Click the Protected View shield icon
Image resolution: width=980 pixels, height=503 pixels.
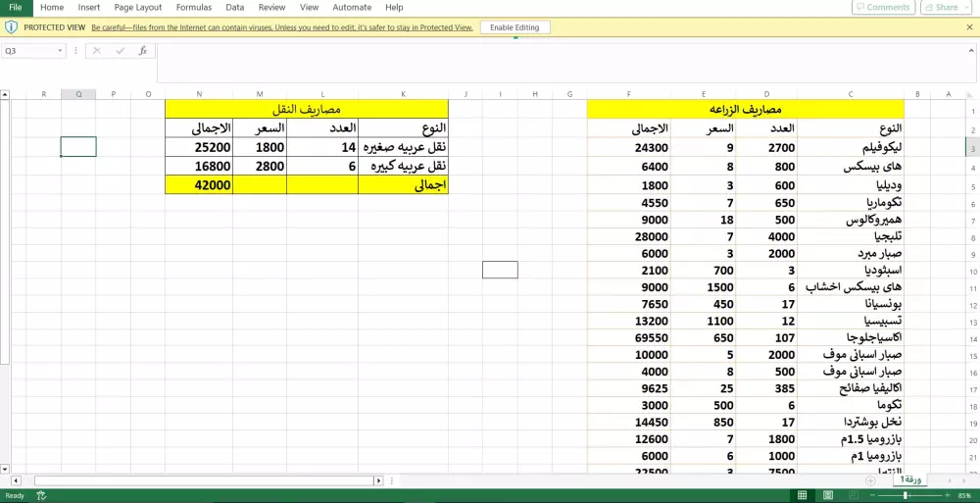(11, 27)
